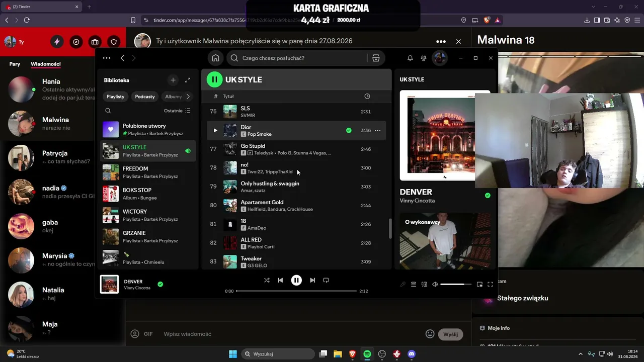Screen dimensions: 644x362
Task: Filter library by Albumy
Action: click(174, 97)
